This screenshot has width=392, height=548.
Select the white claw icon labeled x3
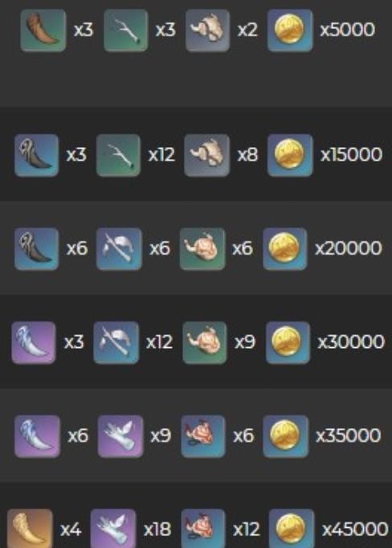[x=34, y=342]
